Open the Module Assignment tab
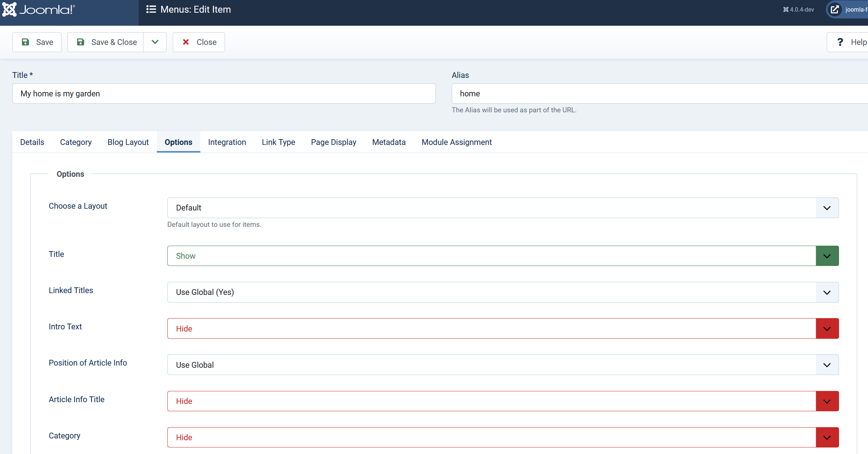The width and height of the screenshot is (868, 454). (x=456, y=142)
